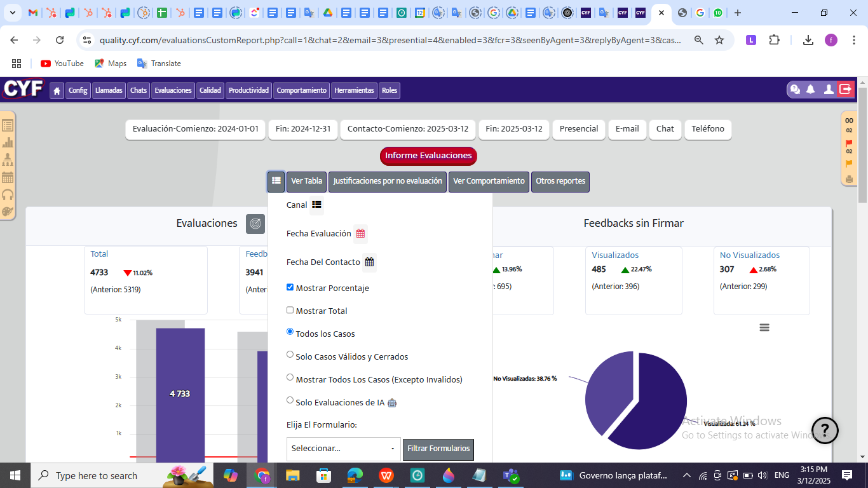This screenshot has width=868, height=488.
Task: Open calendar icon in left sidebar
Action: tap(8, 177)
